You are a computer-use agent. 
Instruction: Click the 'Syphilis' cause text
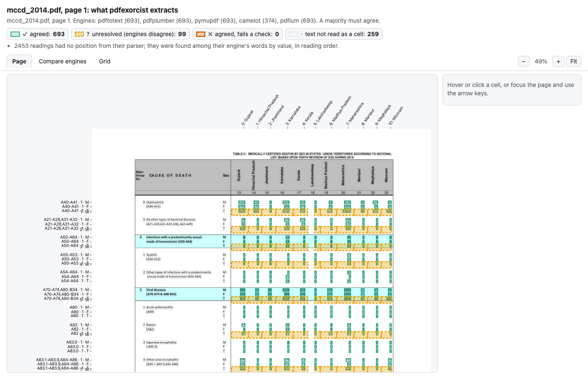pos(151,255)
